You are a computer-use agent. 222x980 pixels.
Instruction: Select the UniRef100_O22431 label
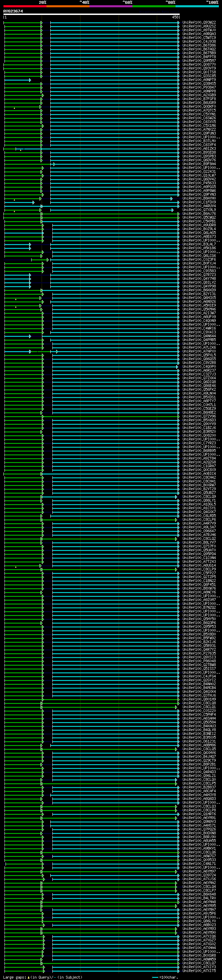(199, 172)
